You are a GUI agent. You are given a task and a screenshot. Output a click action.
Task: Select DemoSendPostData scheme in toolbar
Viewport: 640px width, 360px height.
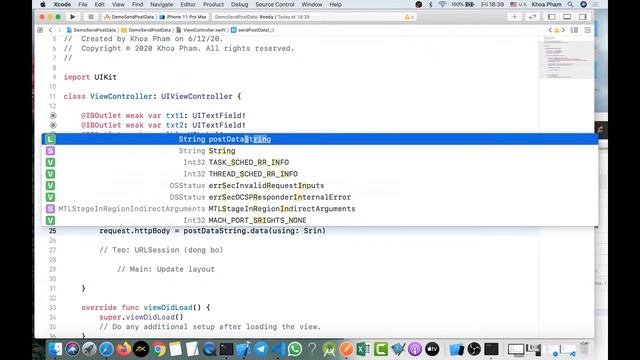tap(129, 17)
